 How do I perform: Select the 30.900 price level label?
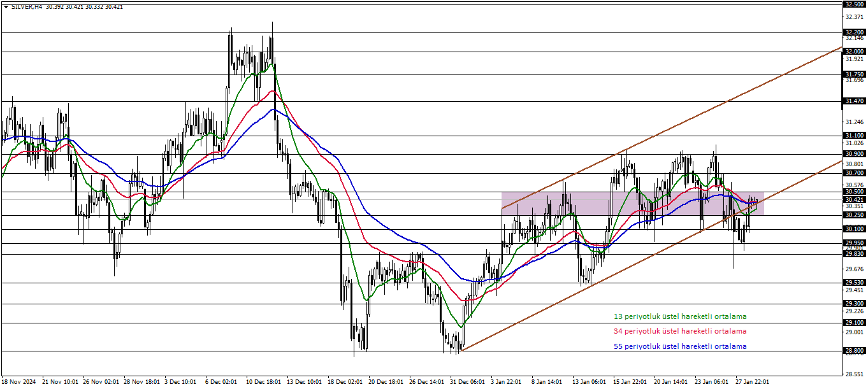click(x=854, y=154)
